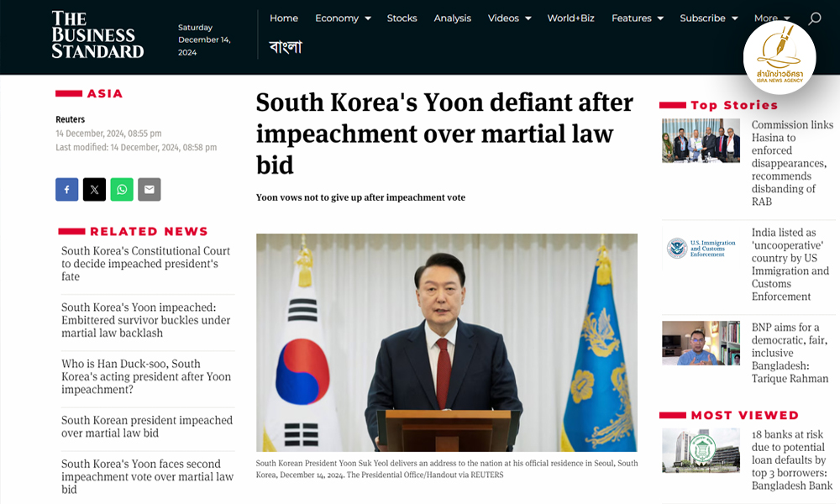Open the Analysis menu item
The image size is (840, 504).
452,18
